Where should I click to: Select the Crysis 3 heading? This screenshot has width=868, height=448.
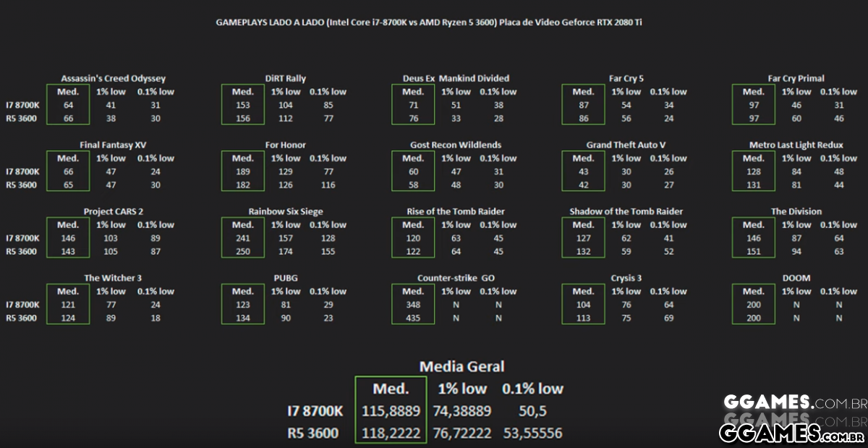(x=626, y=278)
